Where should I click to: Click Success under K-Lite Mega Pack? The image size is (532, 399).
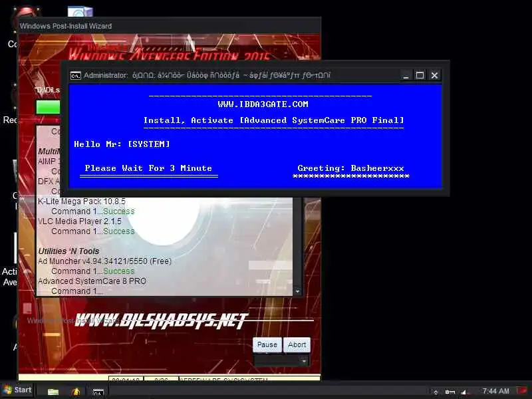pos(119,211)
